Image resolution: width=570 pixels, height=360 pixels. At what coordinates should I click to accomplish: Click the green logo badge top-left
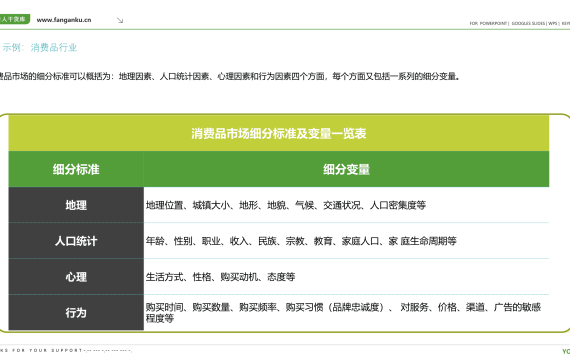coord(14,19)
